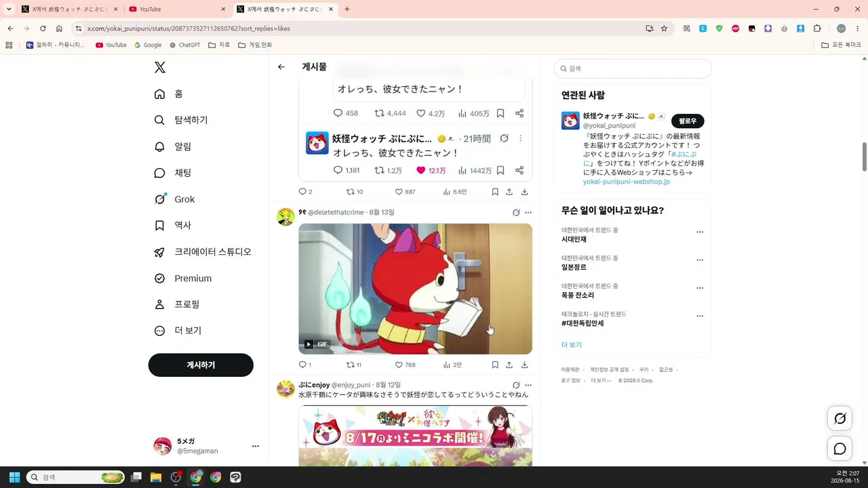868x488 pixels.
Task: Click the browser page scrollbar thumb
Action: pyautogui.click(x=864, y=157)
